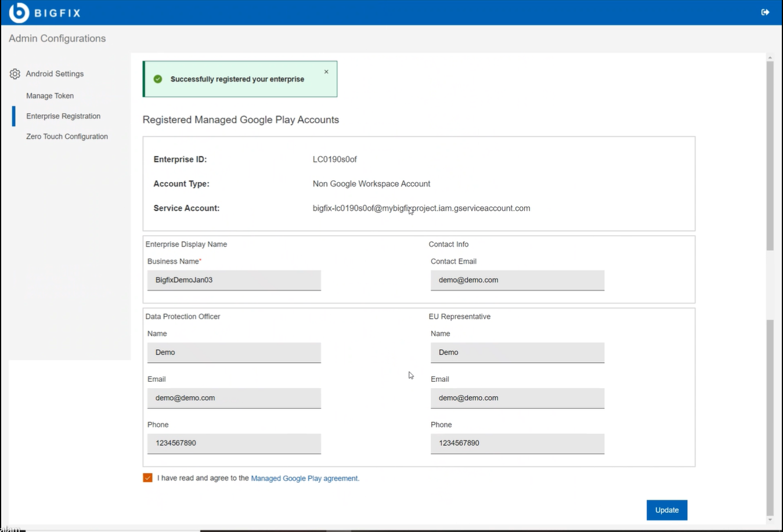
Task: Dismiss the registration success notification
Action: (326, 71)
